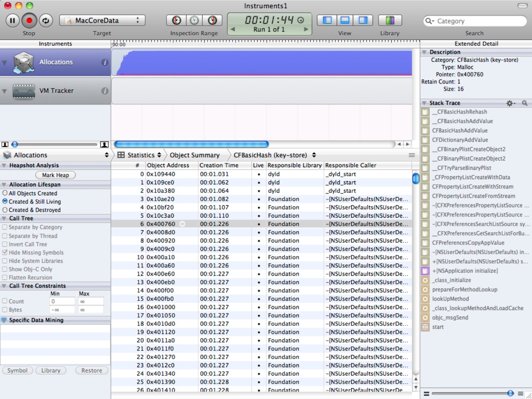Click the loop toggle button in toolbar
The image size is (532, 399).
pyautogui.click(x=46, y=21)
